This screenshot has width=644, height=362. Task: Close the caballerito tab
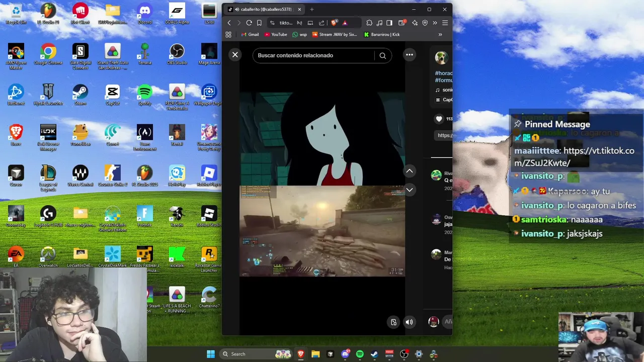coord(299,9)
